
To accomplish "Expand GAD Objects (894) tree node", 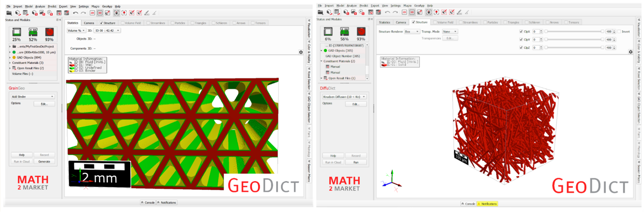I will 10,57.
